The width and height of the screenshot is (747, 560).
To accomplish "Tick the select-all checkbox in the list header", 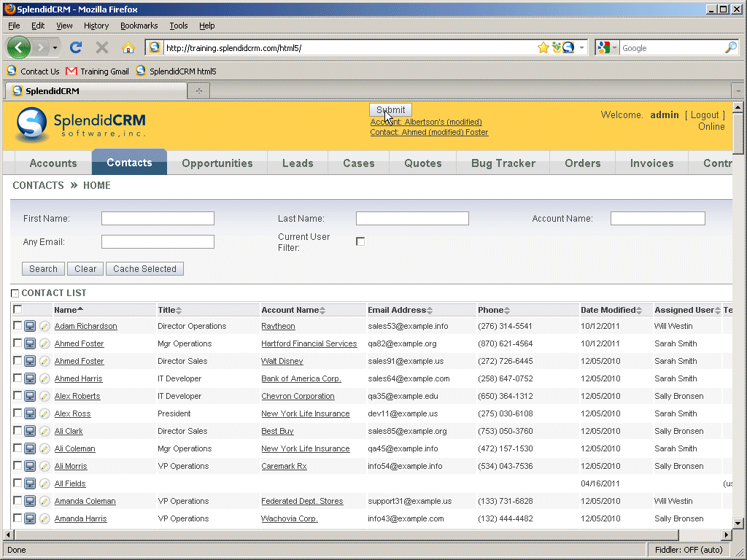I will tap(18, 310).
